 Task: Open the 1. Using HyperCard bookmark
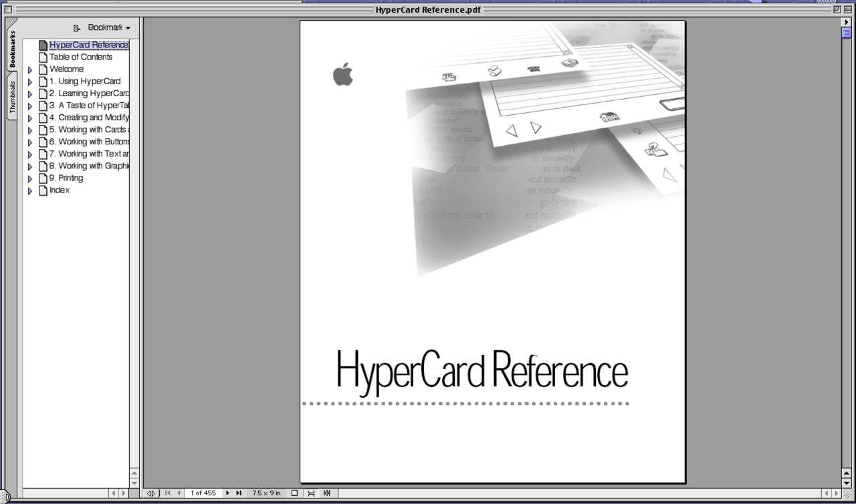point(84,82)
